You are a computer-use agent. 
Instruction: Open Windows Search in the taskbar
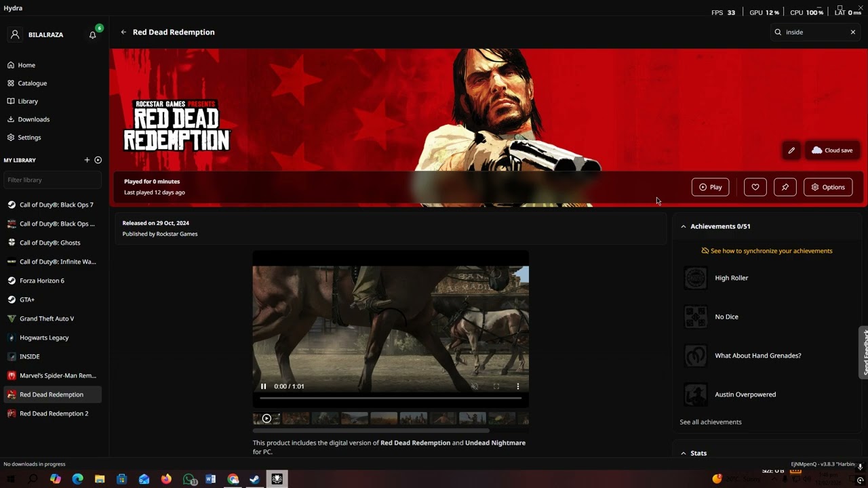pos(33,479)
